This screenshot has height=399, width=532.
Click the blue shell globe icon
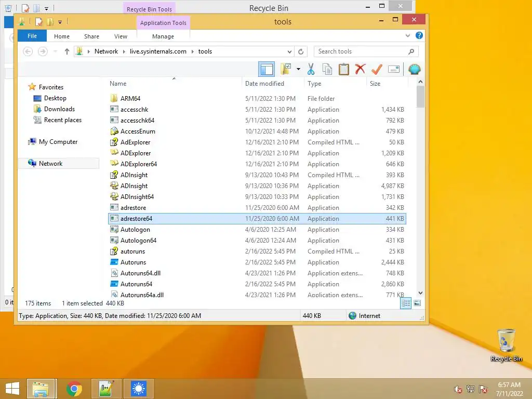[414, 69]
